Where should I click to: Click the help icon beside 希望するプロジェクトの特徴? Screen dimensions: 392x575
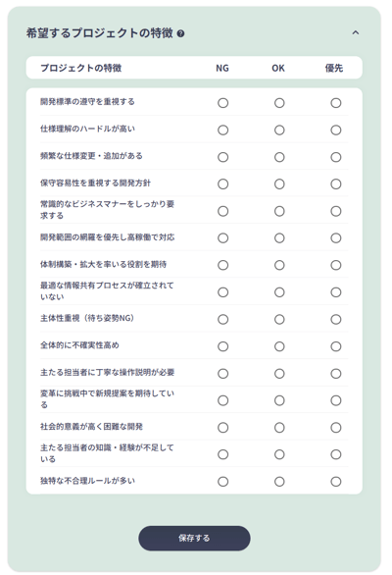pyautogui.click(x=180, y=33)
